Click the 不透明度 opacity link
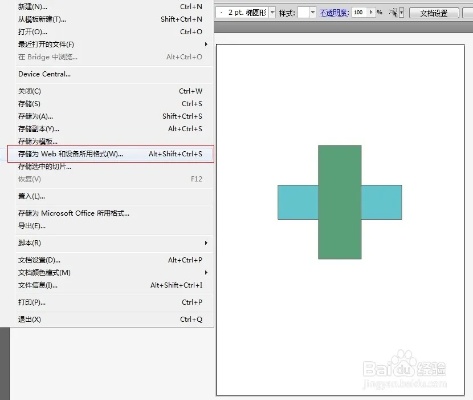The image size is (473, 400). click(334, 13)
